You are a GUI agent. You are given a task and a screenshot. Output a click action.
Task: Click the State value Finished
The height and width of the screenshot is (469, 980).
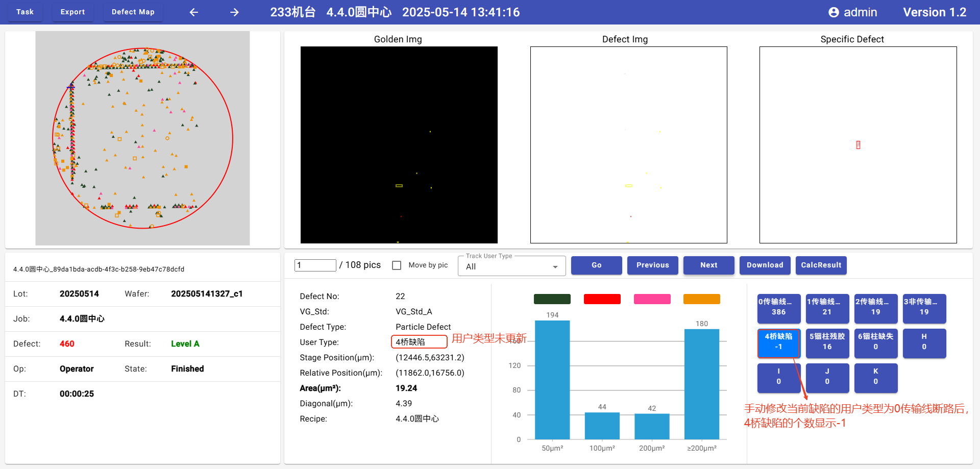187,369
